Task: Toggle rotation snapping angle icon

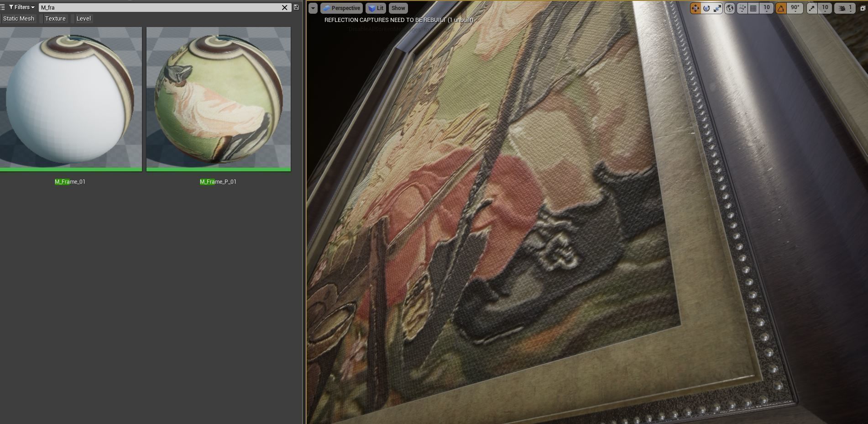Action: [781, 8]
